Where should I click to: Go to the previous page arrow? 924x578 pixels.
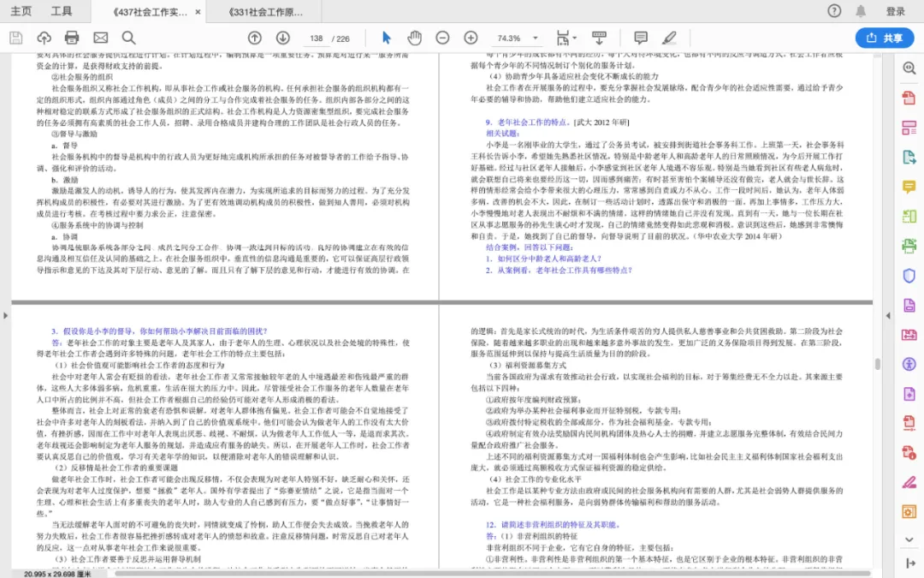255,38
